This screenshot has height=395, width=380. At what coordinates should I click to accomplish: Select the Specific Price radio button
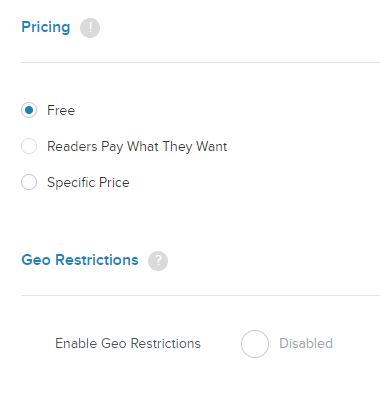pos(29,182)
